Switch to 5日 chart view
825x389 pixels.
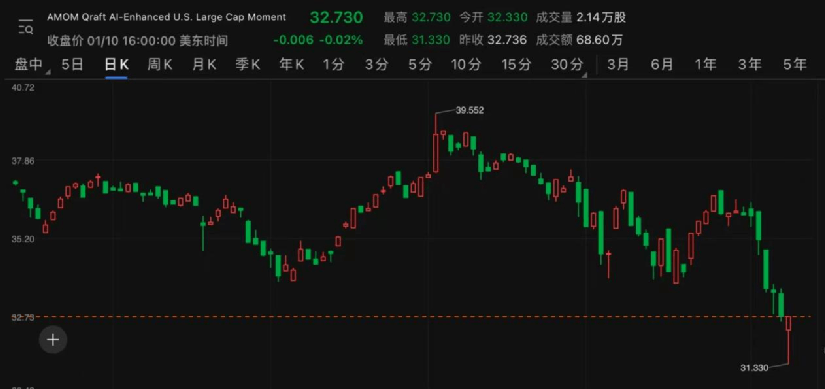(72, 65)
